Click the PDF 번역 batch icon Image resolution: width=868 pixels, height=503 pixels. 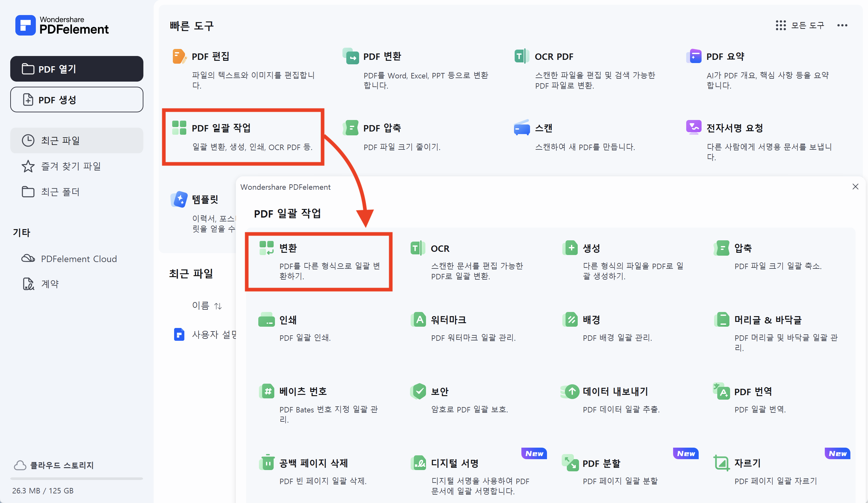point(722,391)
